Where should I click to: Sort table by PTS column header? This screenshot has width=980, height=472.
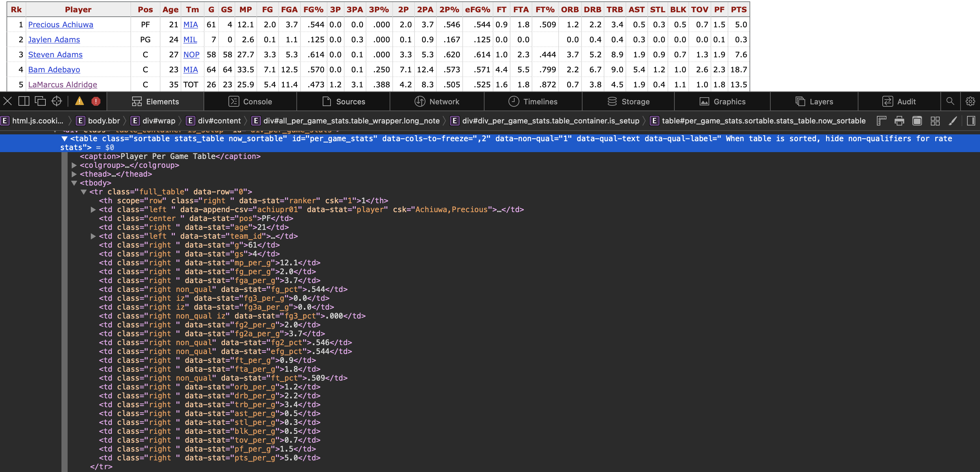(739, 10)
